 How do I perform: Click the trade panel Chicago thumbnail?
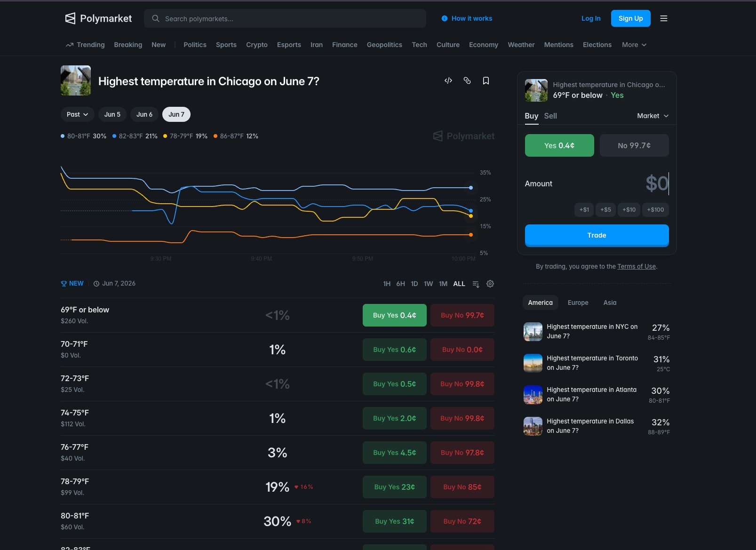coord(536,90)
